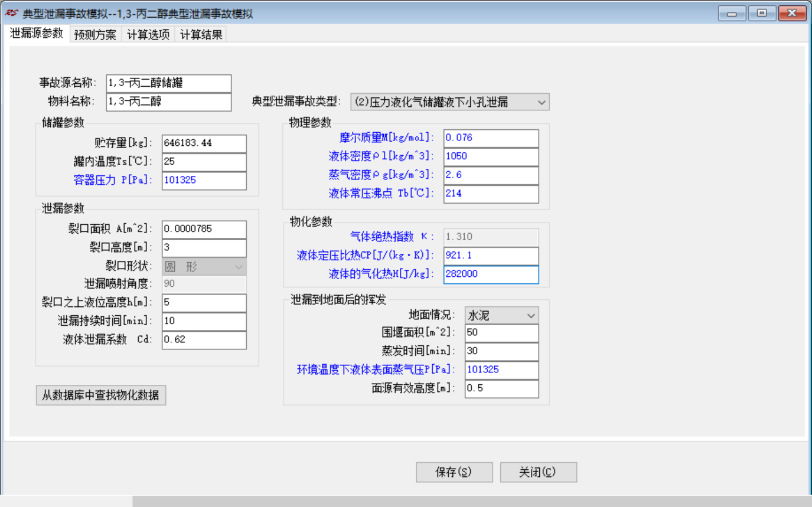Click the 物料名称 input field
The height and width of the screenshot is (507, 812).
pyautogui.click(x=169, y=102)
